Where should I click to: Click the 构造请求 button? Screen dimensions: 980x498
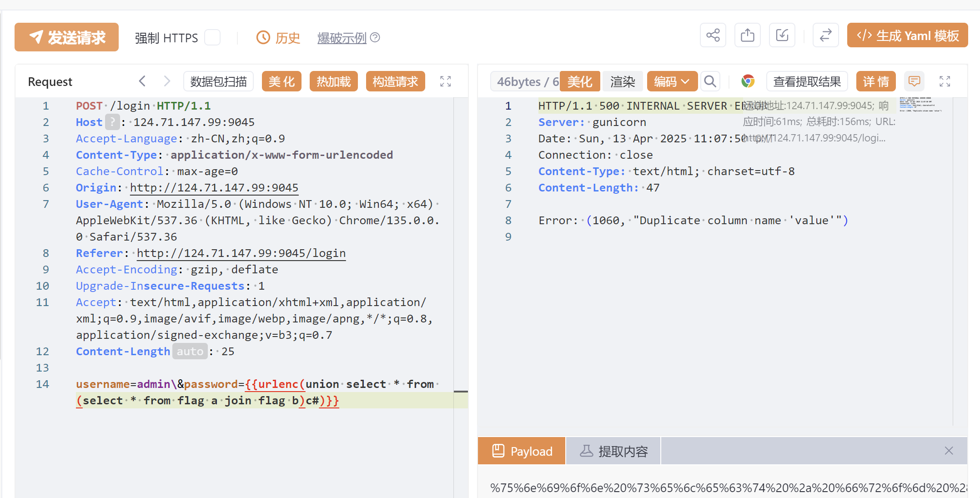click(x=396, y=81)
